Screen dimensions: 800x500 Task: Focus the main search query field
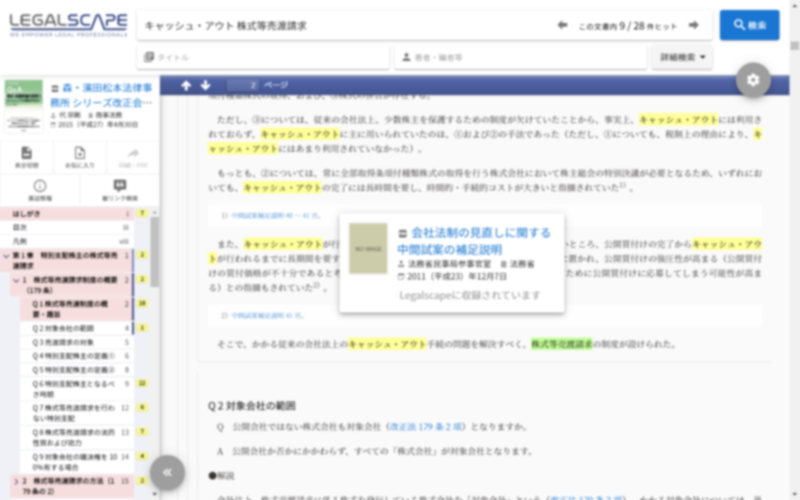click(x=347, y=26)
